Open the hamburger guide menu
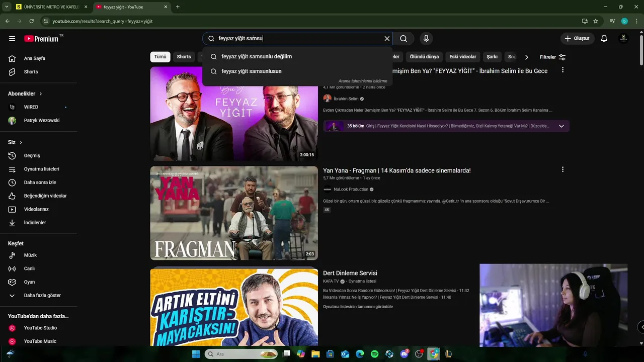Screen dimensions: 644x362 coord(12,39)
